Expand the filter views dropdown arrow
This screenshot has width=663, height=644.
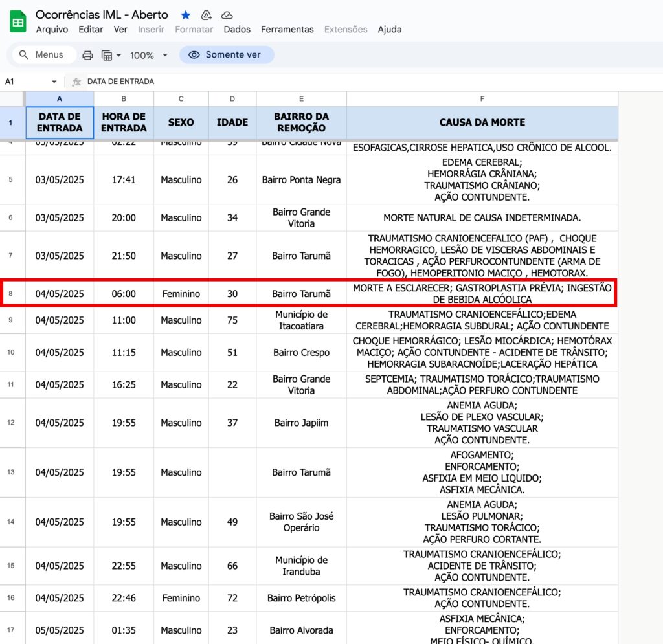118,55
